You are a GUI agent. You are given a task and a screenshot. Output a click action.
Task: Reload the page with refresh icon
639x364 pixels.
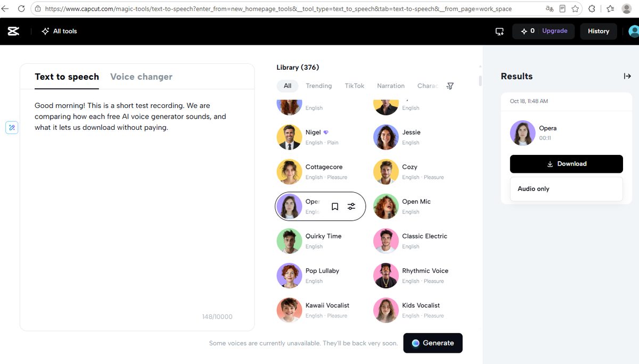click(x=21, y=9)
